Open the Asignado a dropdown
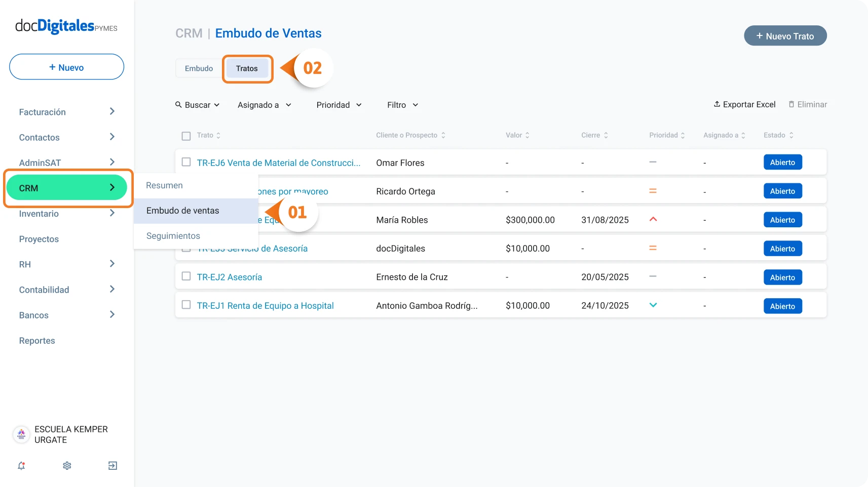The width and height of the screenshot is (868, 487). (265, 105)
